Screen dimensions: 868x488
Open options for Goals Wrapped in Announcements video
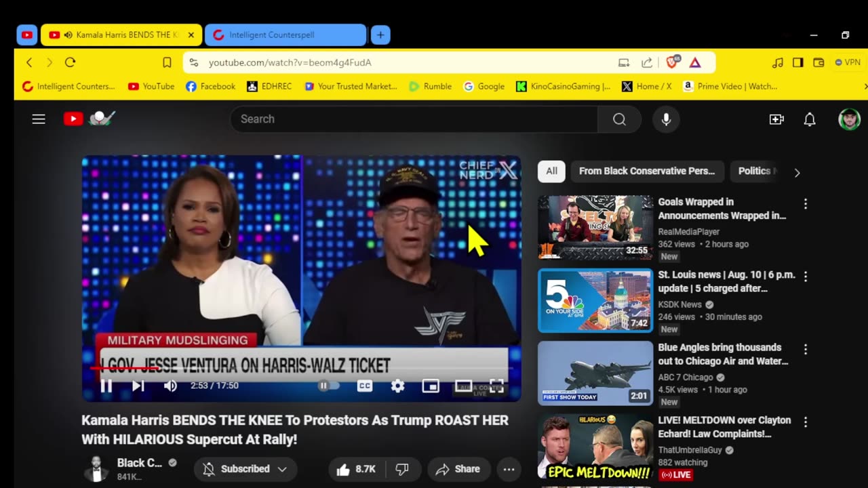click(806, 203)
